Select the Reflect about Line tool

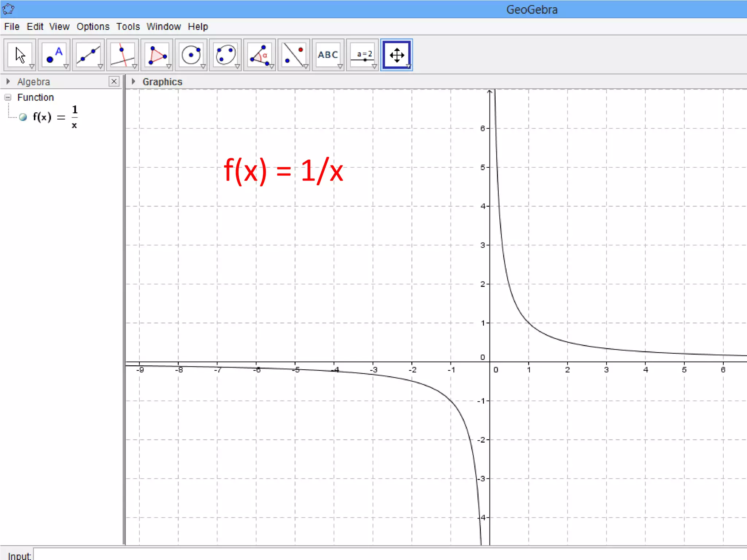294,55
